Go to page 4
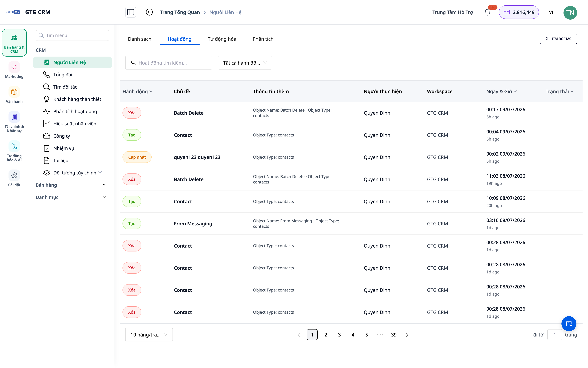This screenshot has height=368, width=588. [353, 335]
